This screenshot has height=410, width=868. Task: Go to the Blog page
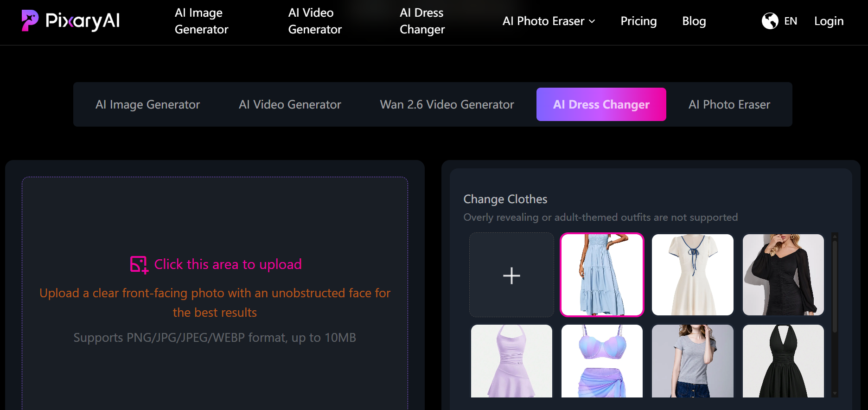[694, 21]
